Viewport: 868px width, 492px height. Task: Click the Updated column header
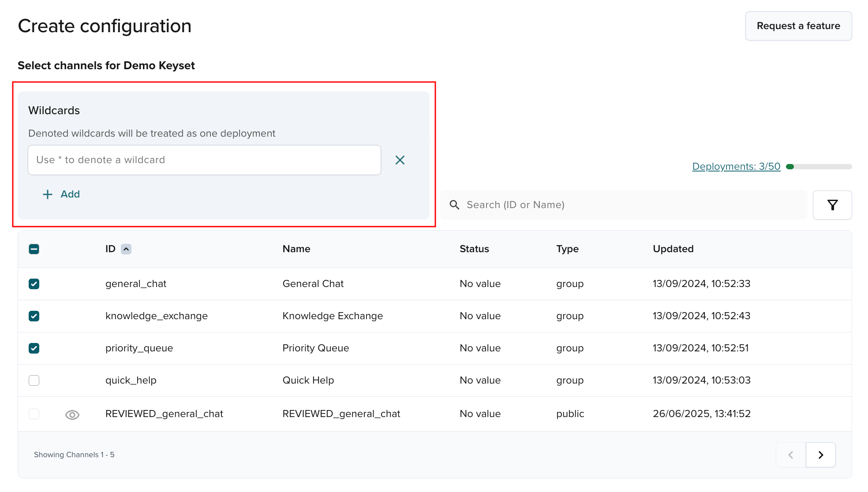(x=673, y=249)
